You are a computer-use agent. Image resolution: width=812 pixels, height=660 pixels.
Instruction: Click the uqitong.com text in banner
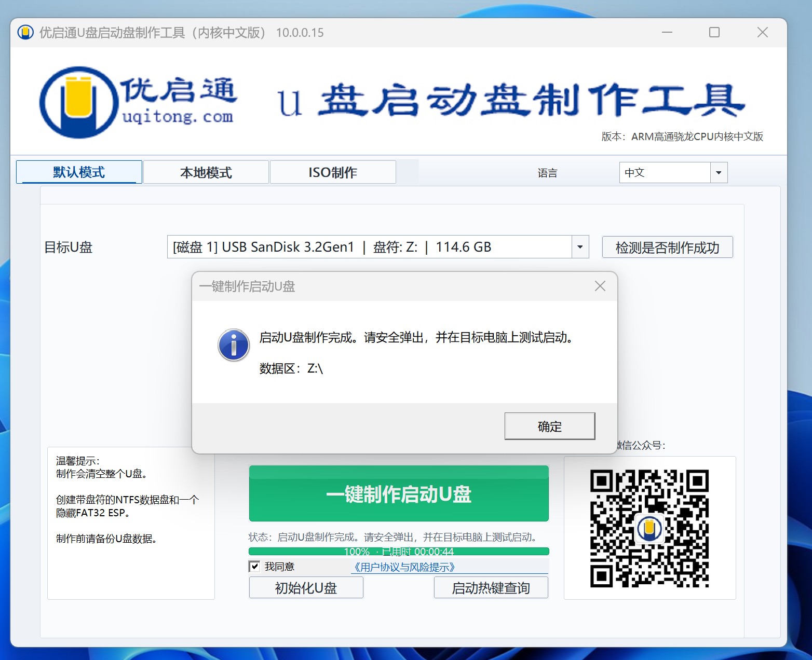click(178, 117)
